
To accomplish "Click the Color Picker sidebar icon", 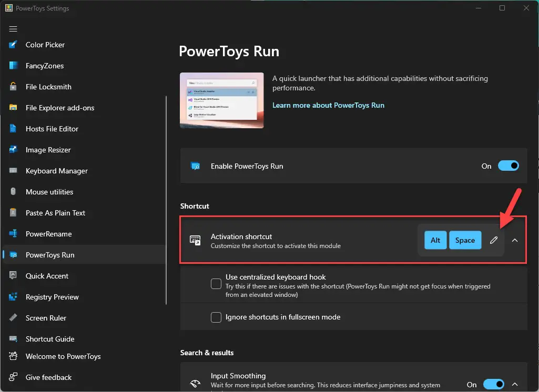I will tap(13, 45).
